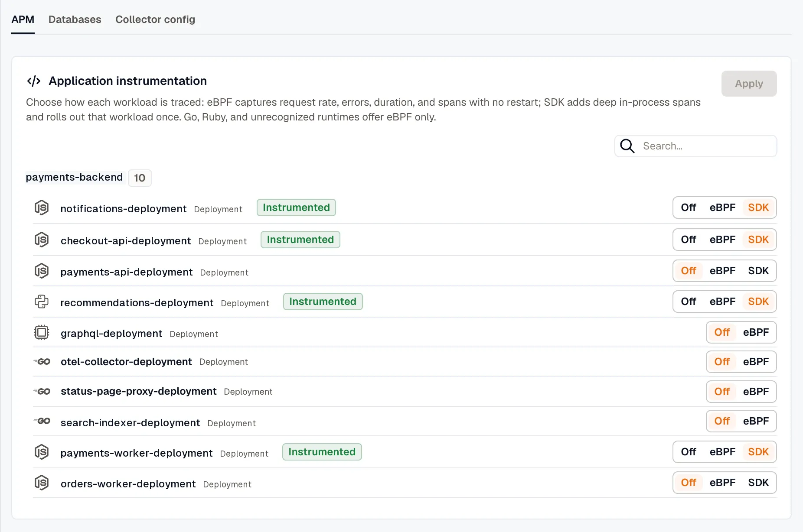
Task: Open the Collector config tab
Action: (x=155, y=19)
